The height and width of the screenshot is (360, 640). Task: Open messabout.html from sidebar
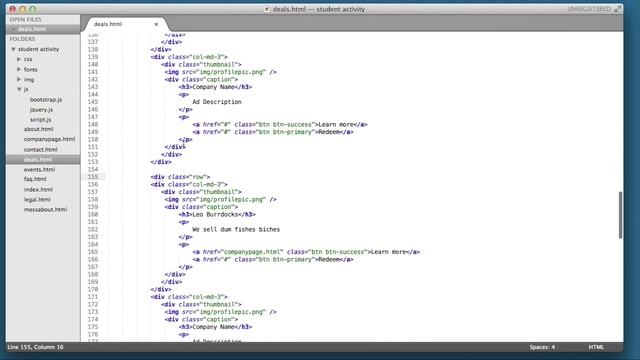pos(45,209)
